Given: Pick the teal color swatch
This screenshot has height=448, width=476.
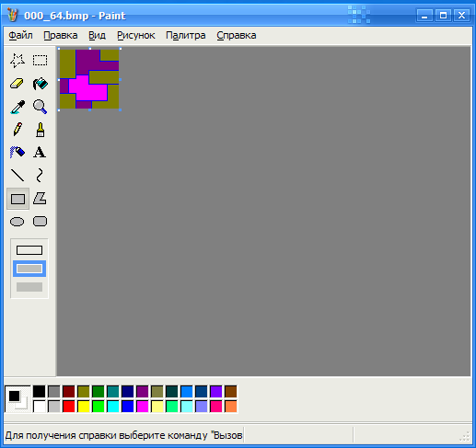Looking at the screenshot, I should [113, 392].
